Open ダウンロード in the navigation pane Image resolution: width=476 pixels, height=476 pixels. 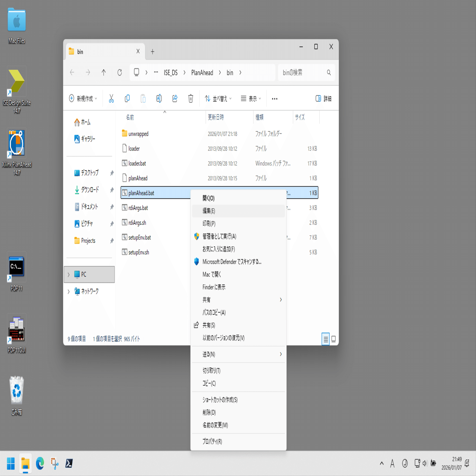click(89, 190)
